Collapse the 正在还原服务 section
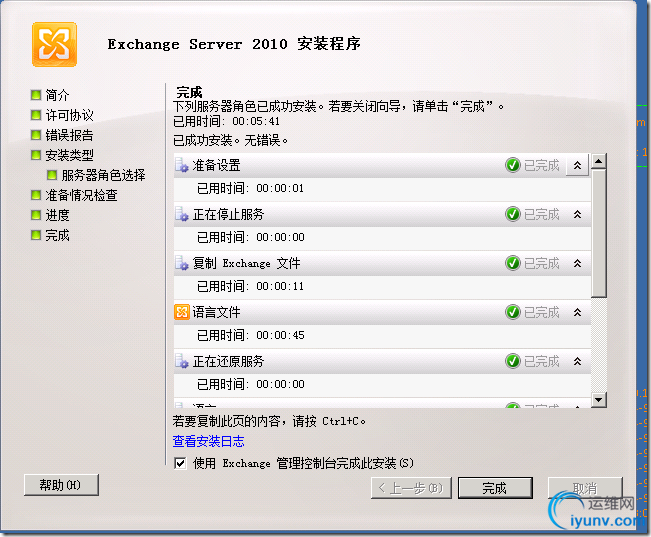 [578, 361]
